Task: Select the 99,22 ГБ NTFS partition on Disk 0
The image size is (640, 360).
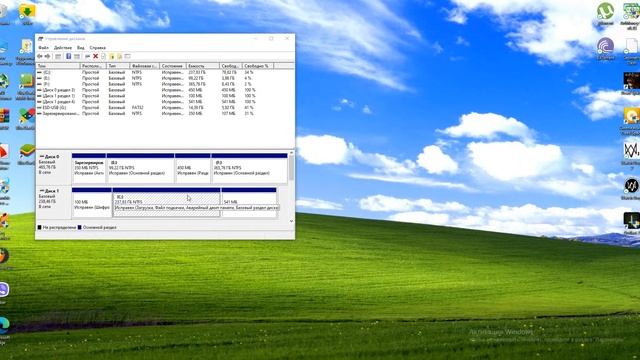Action: [x=140, y=168]
